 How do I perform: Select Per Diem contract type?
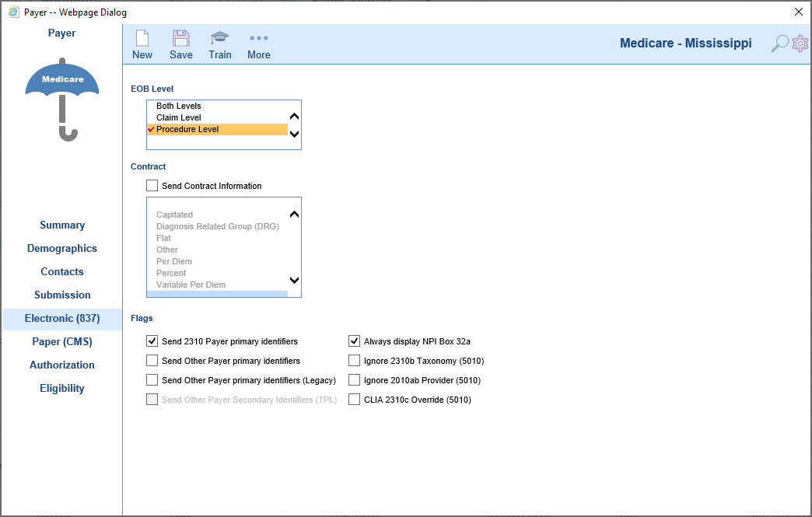pyautogui.click(x=174, y=261)
